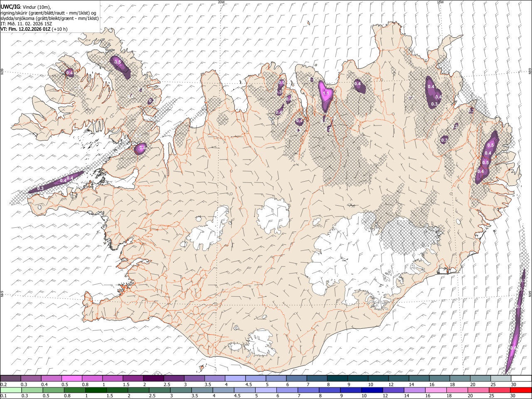
Task: Click the '0.6' value on southeast offshore streak
Action: tap(513, 347)
